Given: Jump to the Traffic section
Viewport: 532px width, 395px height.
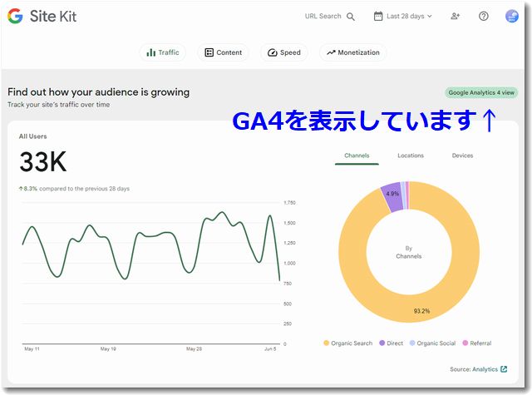Looking at the screenshot, I should pos(163,52).
